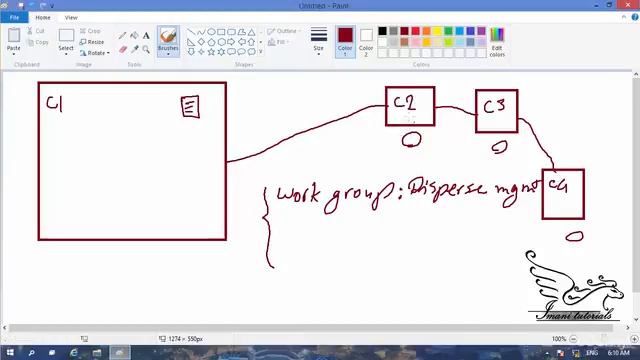Click the zoom in plus button

pos(634,339)
